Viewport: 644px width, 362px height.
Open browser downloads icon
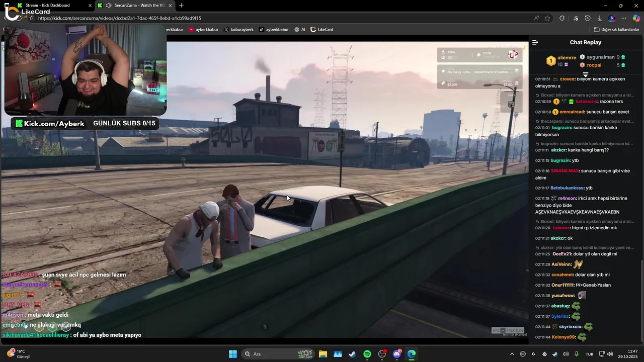coord(600,18)
